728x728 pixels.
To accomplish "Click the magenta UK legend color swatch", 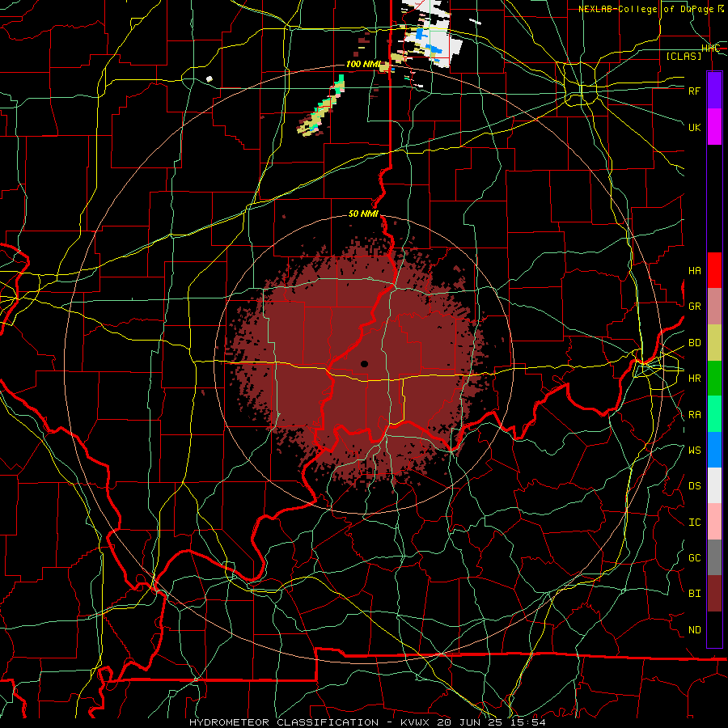I will tap(714, 127).
